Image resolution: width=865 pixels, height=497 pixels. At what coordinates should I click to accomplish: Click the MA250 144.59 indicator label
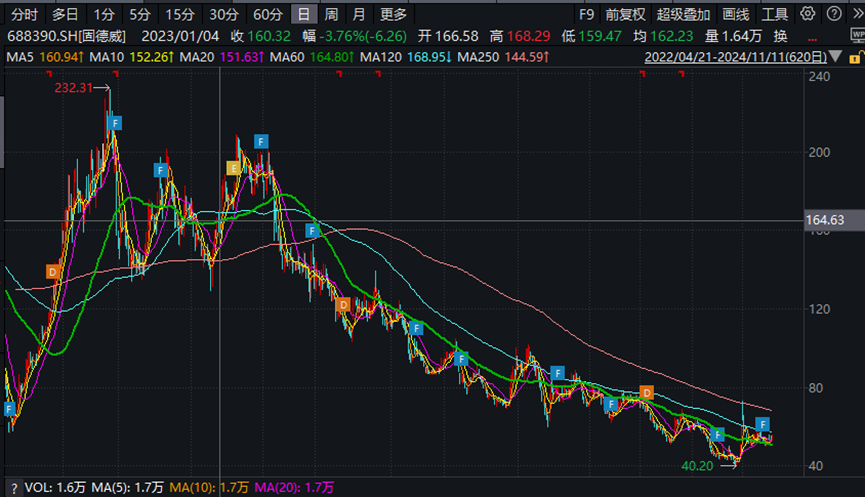tap(503, 57)
